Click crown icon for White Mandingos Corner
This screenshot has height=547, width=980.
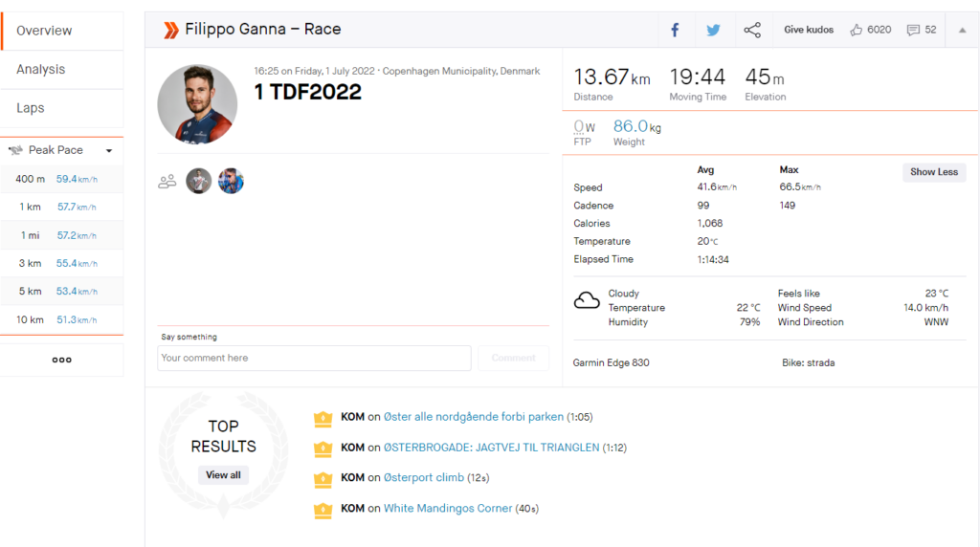pyautogui.click(x=323, y=510)
